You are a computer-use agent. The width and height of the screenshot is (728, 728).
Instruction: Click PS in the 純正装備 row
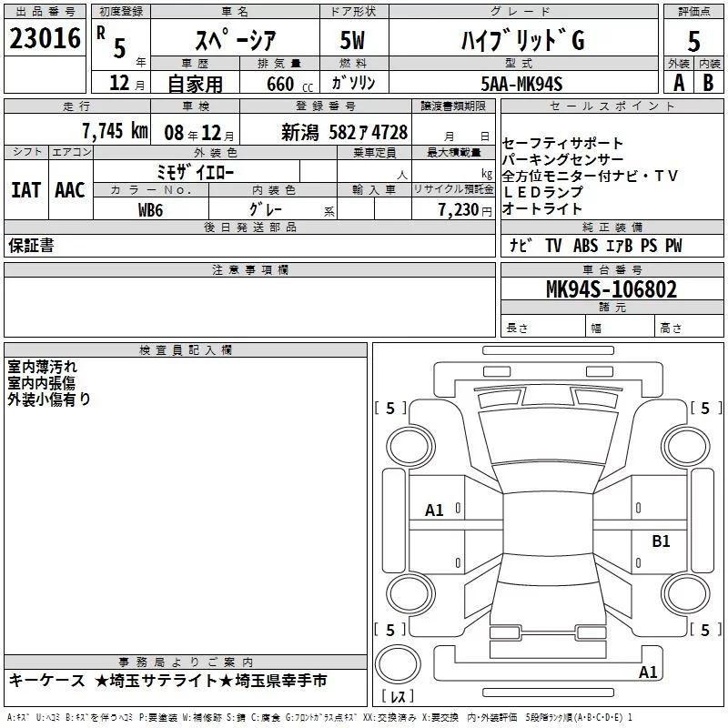[x=649, y=246]
